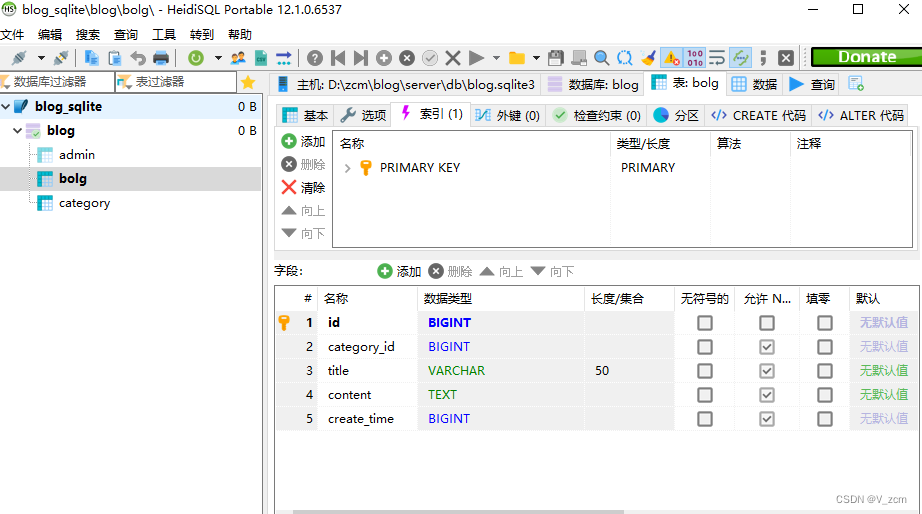The height and width of the screenshot is (514, 922).
Task: Click the print icon
Action: (x=161, y=58)
